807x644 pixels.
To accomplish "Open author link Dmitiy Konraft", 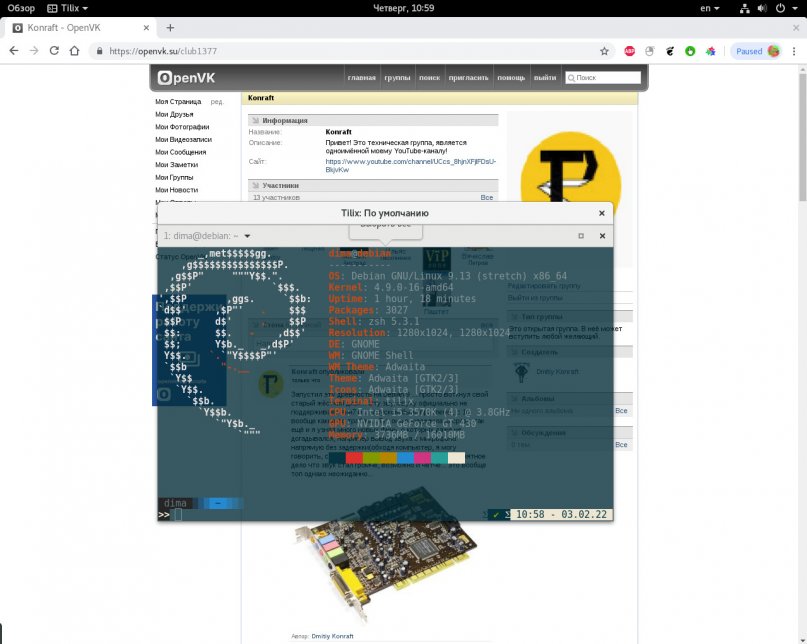I will (332, 636).
